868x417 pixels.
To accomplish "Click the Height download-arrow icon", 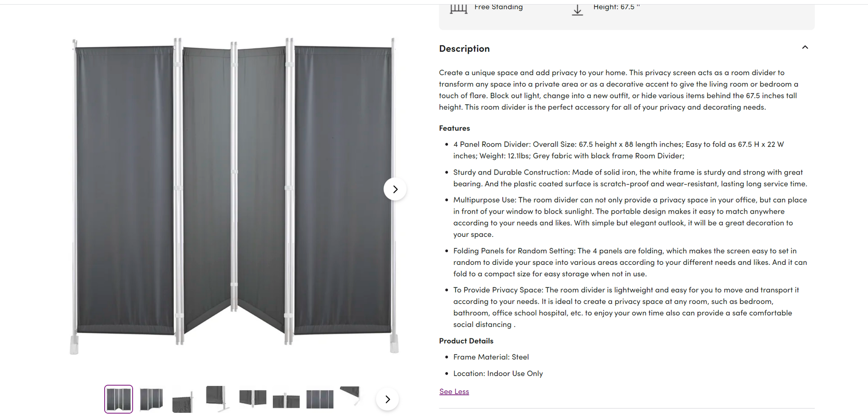I will pyautogui.click(x=577, y=10).
